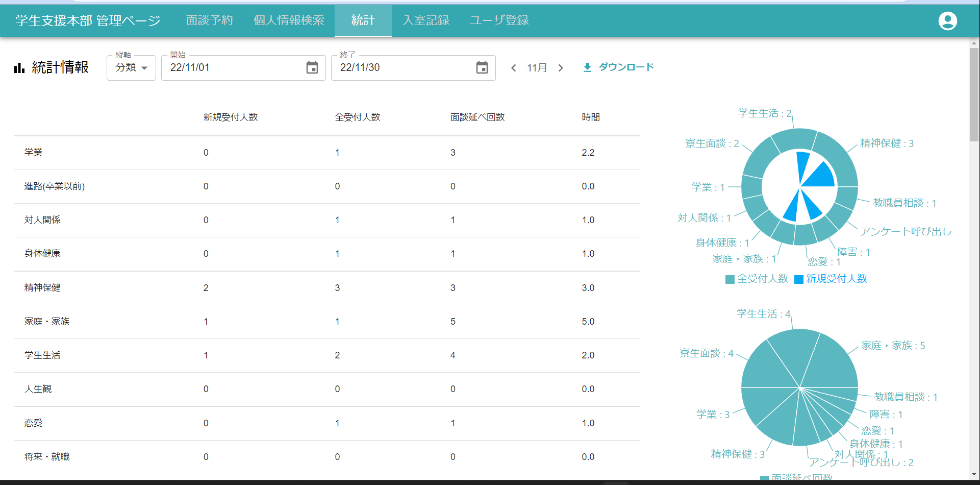Open the user account avatar icon
The image size is (980, 485).
(947, 21)
